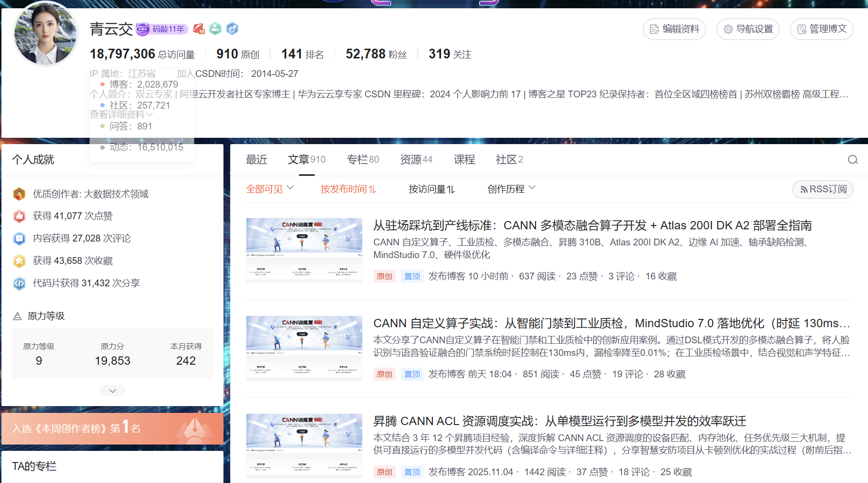Switch to the 课程 tab
The image size is (868, 483).
point(464,160)
